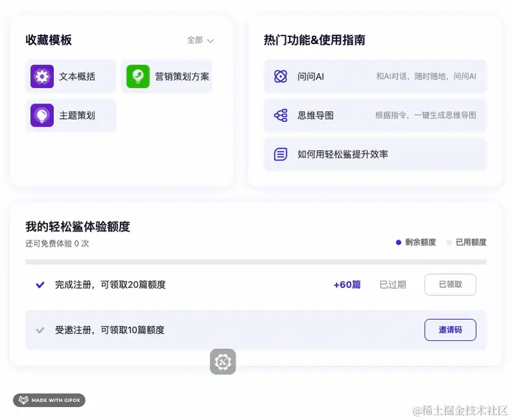The height and width of the screenshot is (420, 512).
Task: Open the 思维导图 feature row
Action: pyautogui.click(x=375, y=115)
